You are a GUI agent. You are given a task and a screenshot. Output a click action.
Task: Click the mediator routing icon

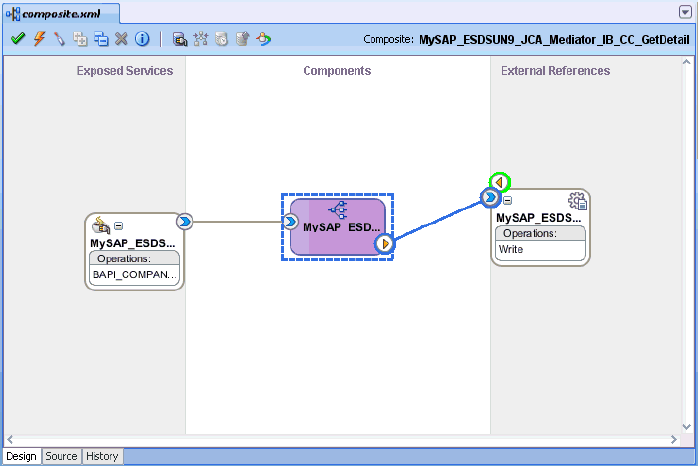click(x=338, y=210)
